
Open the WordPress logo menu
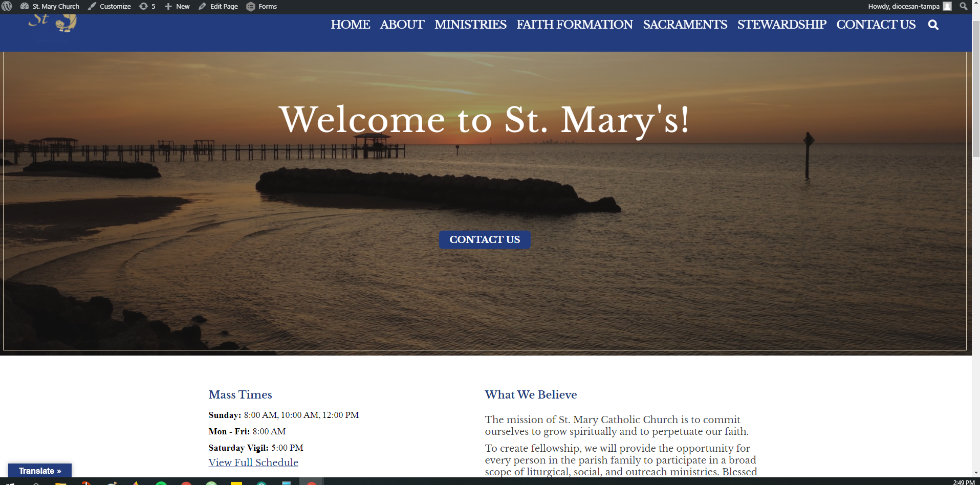click(7, 6)
